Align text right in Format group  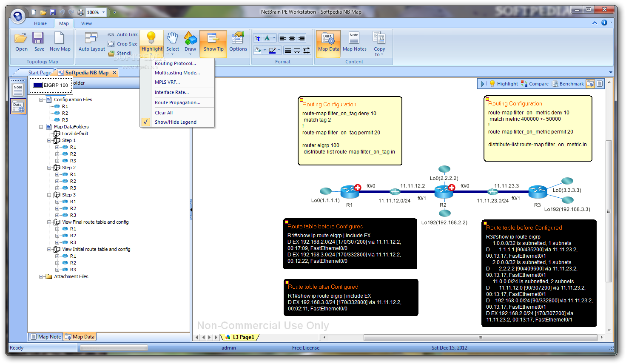coord(302,38)
